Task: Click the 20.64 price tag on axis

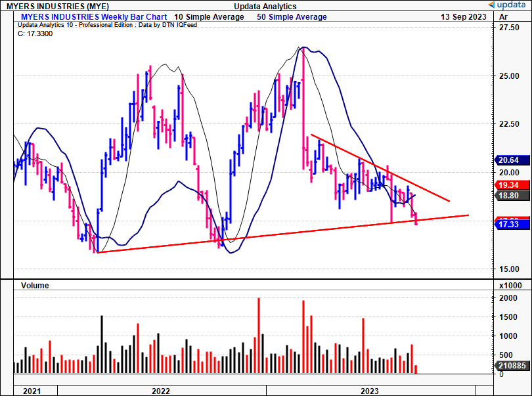Action: coord(511,160)
